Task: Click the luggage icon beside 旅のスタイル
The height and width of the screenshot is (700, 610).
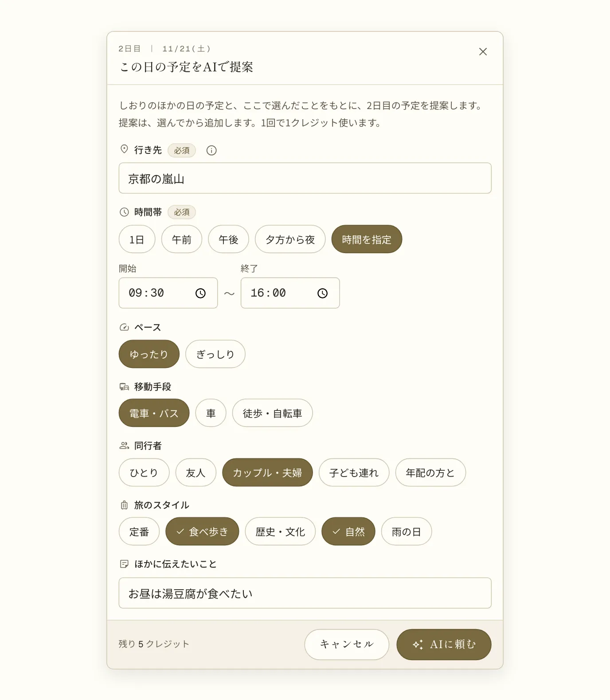Action: click(124, 505)
